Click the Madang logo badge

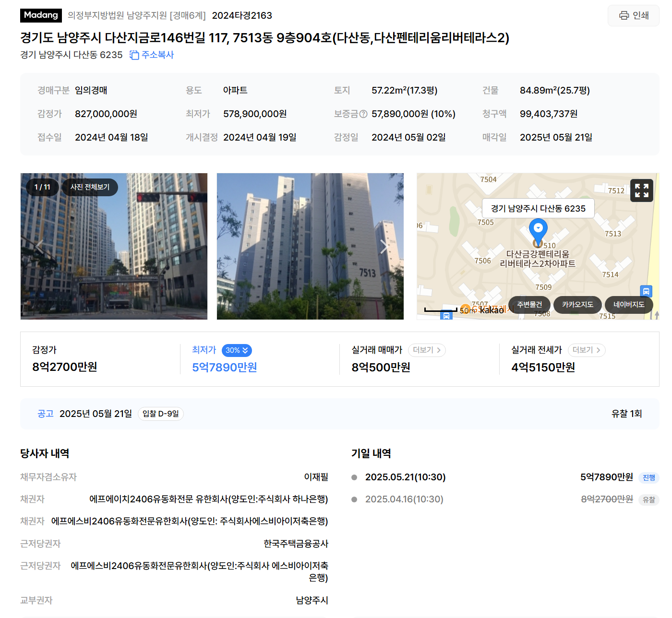coord(41,15)
